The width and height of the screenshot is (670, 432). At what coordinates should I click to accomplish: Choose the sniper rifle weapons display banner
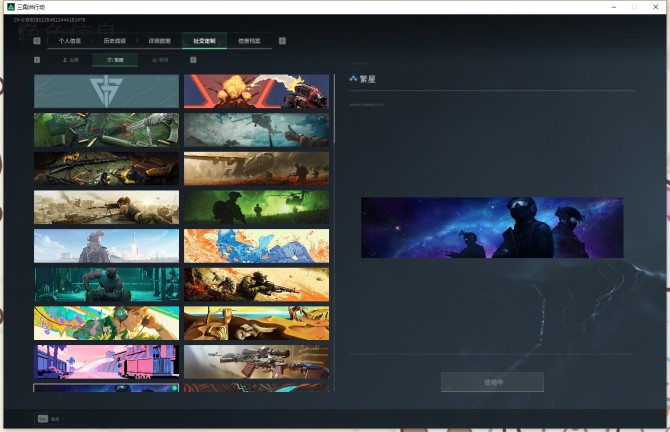[x=256, y=362]
